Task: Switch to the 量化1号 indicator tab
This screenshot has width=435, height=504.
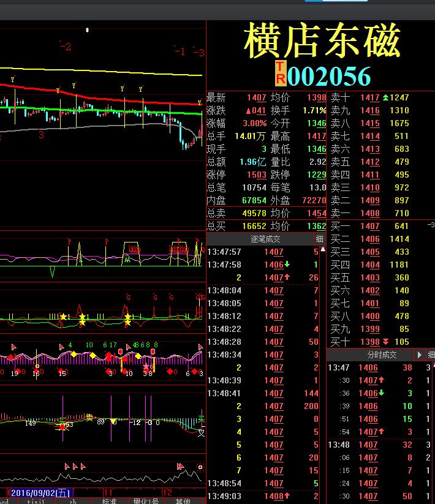Action: pos(146,501)
